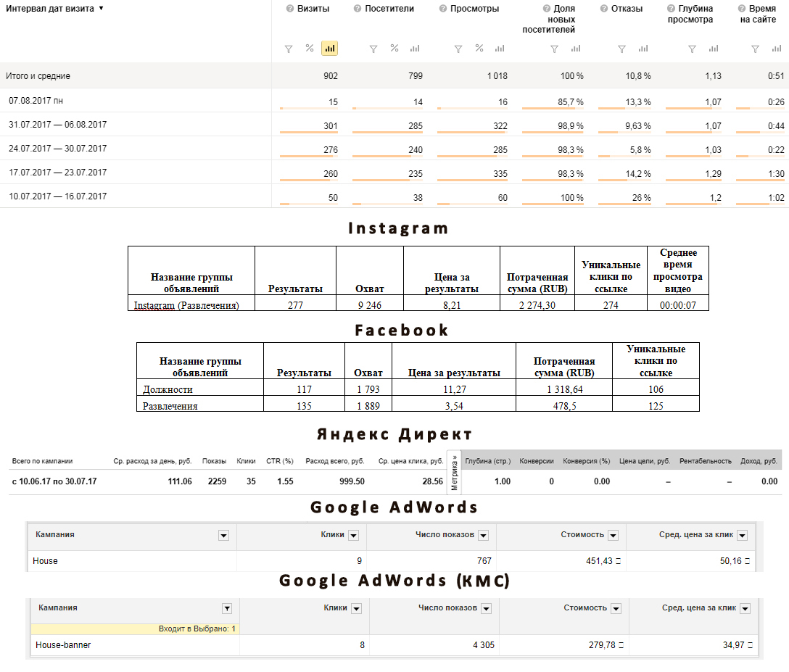This screenshot has width=789, height=672.
Task: Open Клики column dropdown in Google AdWords table
Action: point(354,536)
